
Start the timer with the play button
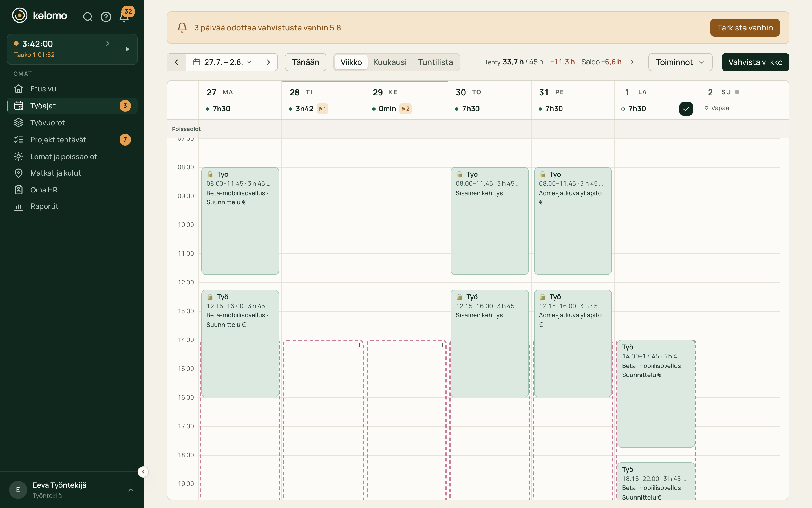coord(127,49)
